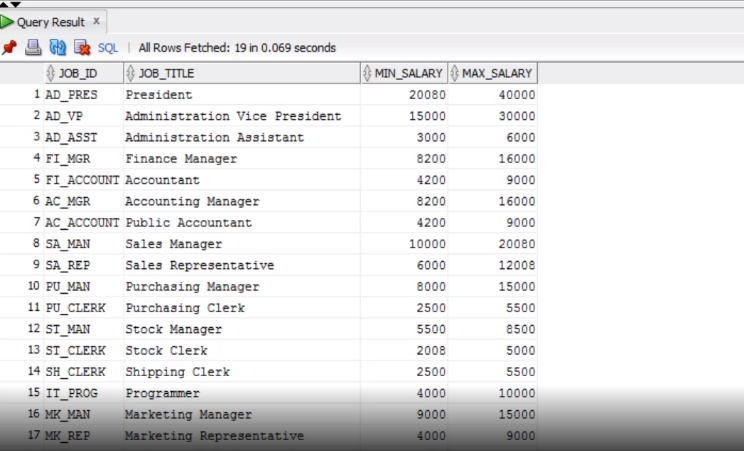Click sort icon in JOB_TITLE column header

point(131,73)
